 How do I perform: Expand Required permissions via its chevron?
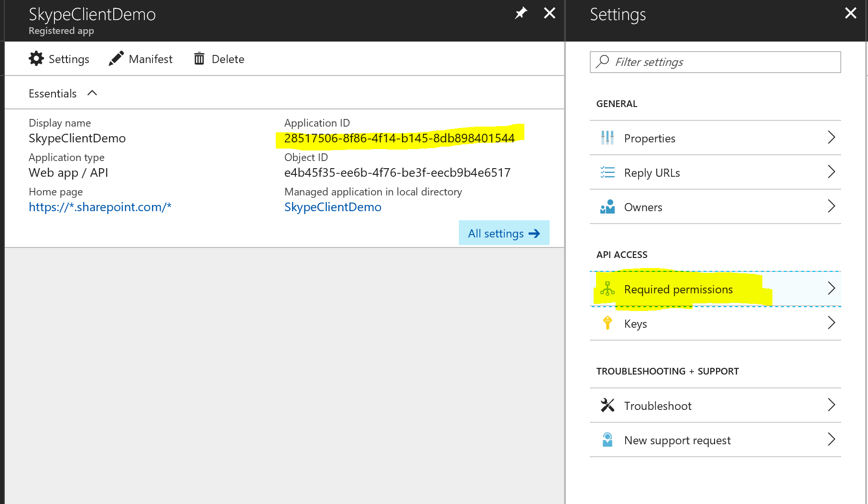pos(832,289)
